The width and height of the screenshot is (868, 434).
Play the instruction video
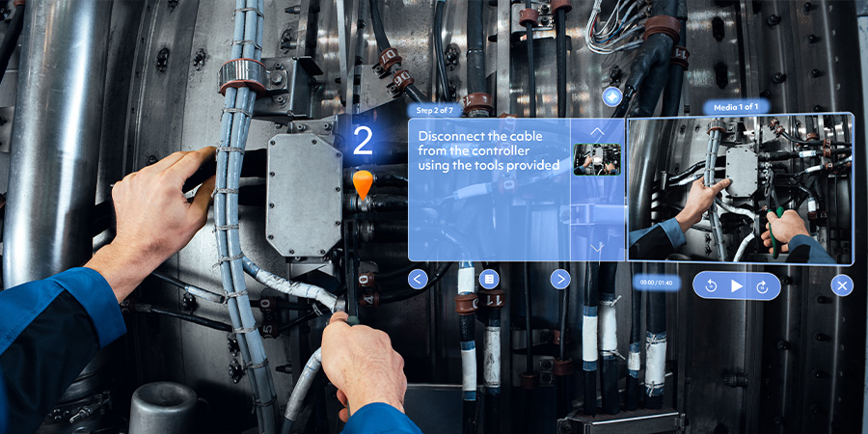click(737, 286)
